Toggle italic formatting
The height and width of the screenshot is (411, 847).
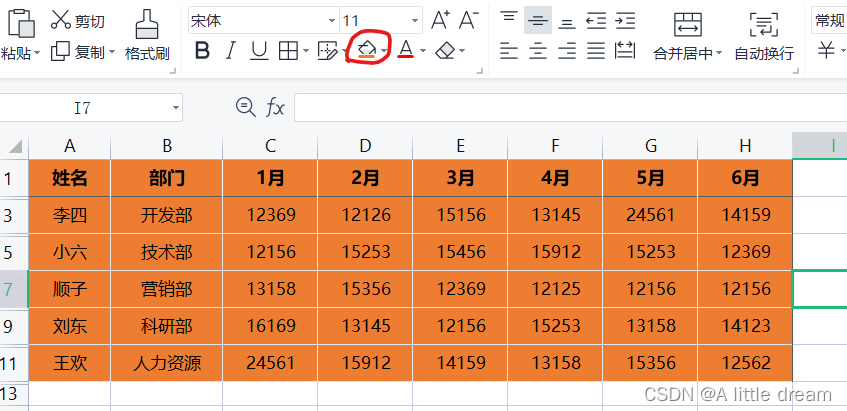[231, 51]
